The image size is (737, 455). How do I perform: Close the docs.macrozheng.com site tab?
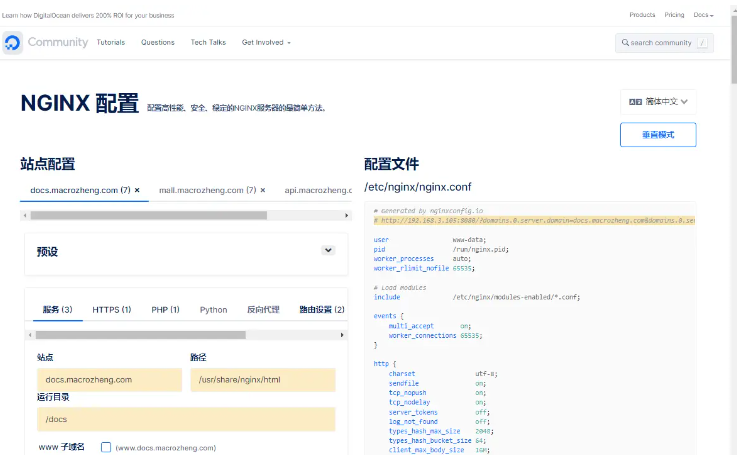(137, 190)
